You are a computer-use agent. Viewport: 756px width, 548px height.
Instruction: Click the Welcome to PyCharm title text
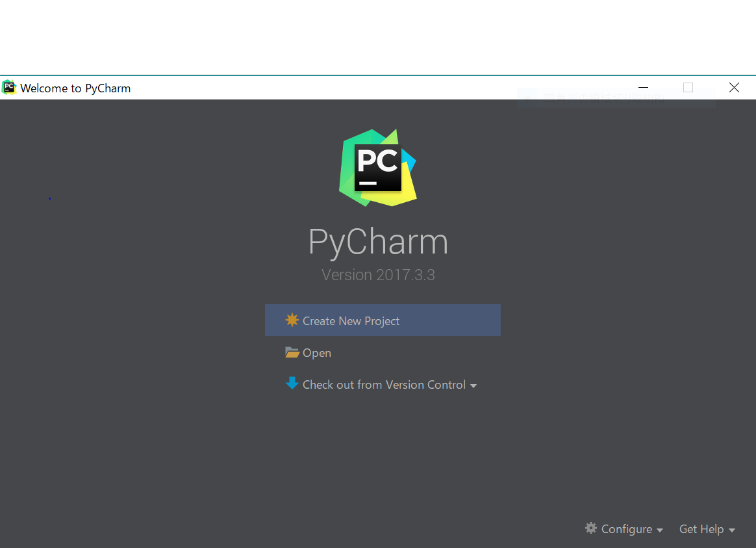(x=75, y=88)
